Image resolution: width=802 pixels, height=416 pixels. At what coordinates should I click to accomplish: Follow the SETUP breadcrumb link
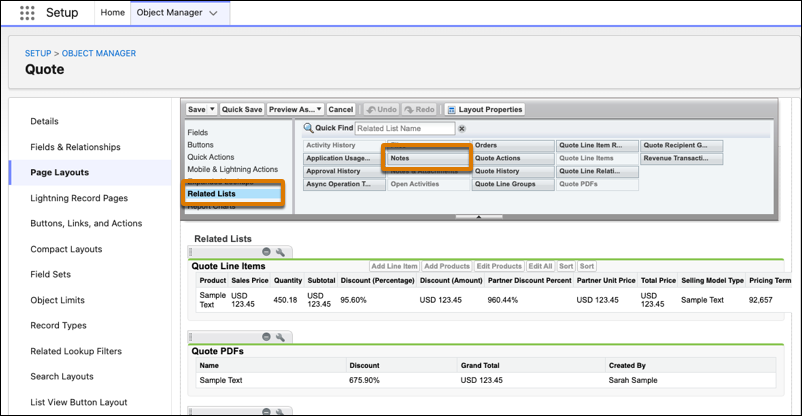click(38, 53)
